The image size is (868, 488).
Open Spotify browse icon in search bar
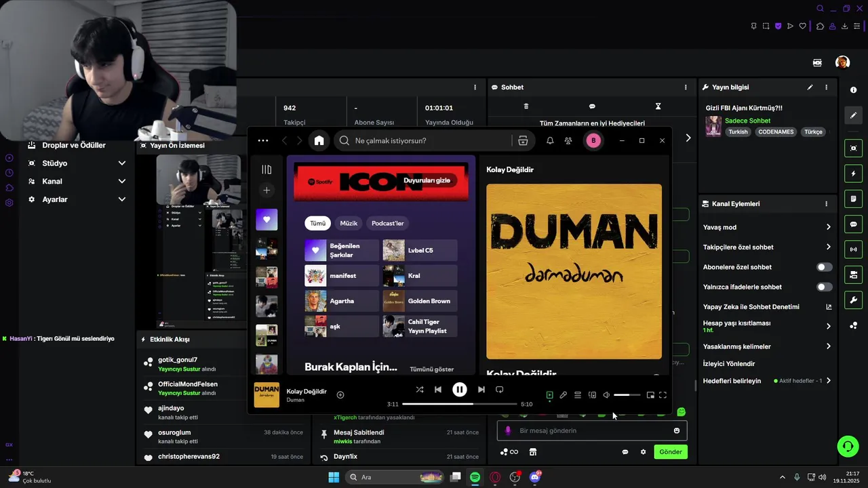(x=523, y=140)
